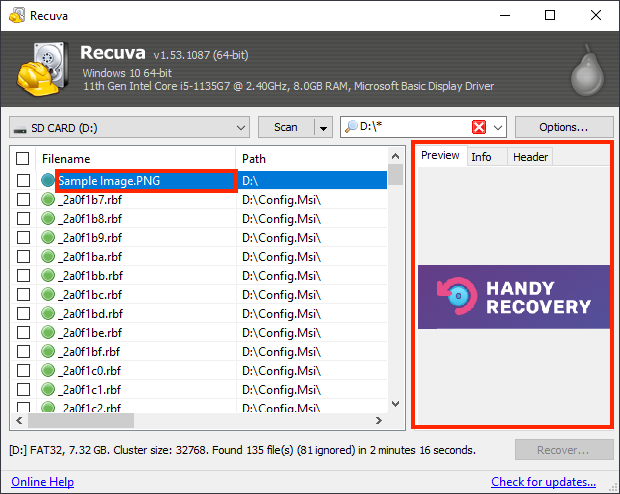Click the Piriform pear logo
The image size is (620, 494).
588,71
